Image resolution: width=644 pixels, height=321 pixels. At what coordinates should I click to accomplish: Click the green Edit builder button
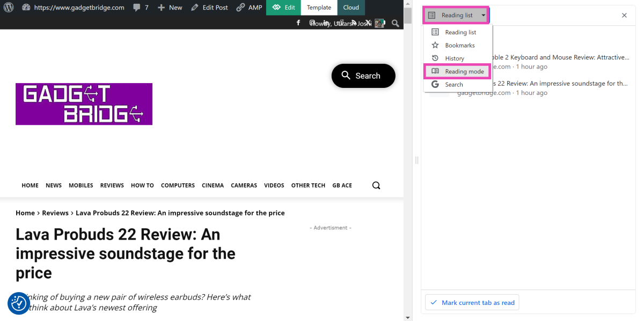(283, 8)
